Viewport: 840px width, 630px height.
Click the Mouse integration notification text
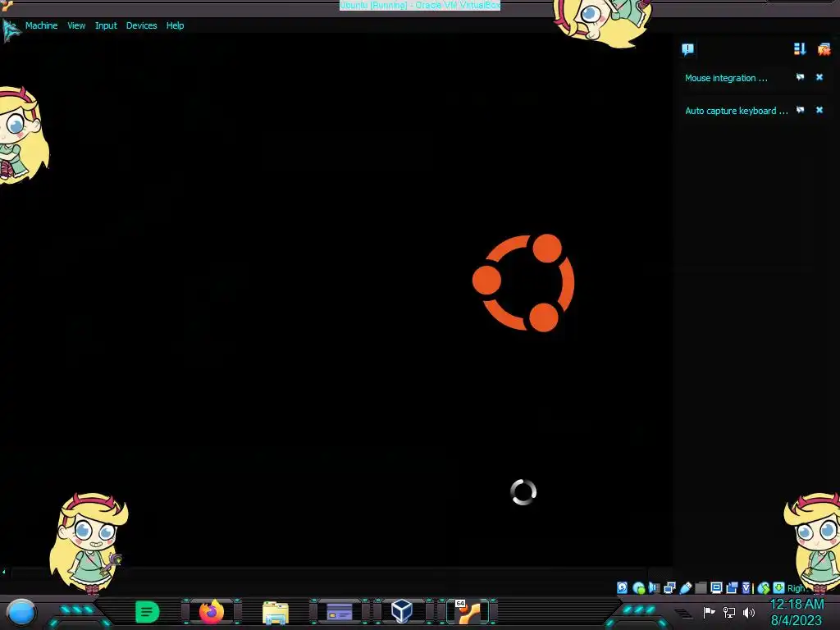coord(726,78)
